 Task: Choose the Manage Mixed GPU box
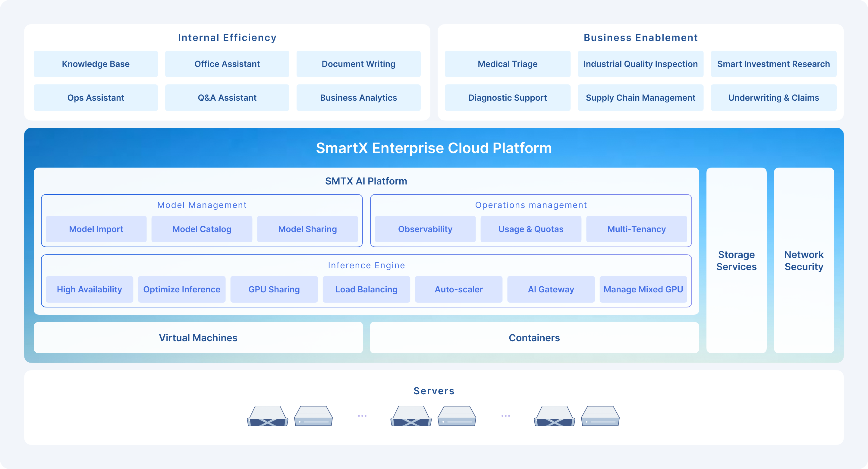coord(643,289)
